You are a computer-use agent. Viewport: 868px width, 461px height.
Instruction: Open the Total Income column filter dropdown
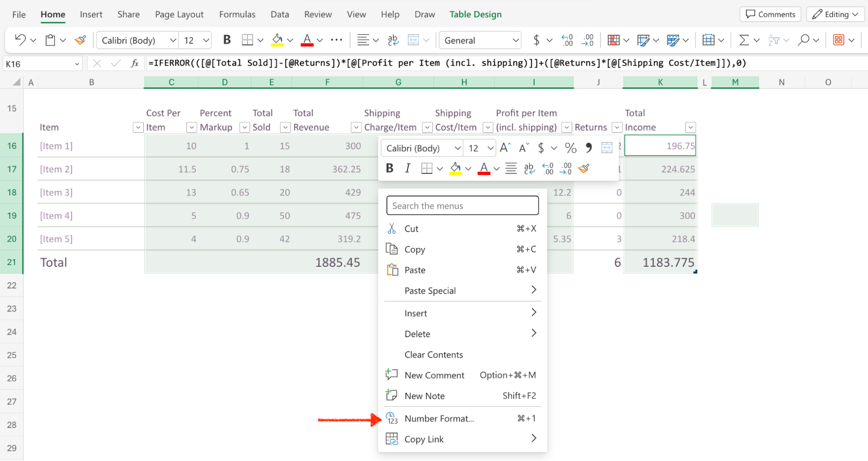[690, 127]
